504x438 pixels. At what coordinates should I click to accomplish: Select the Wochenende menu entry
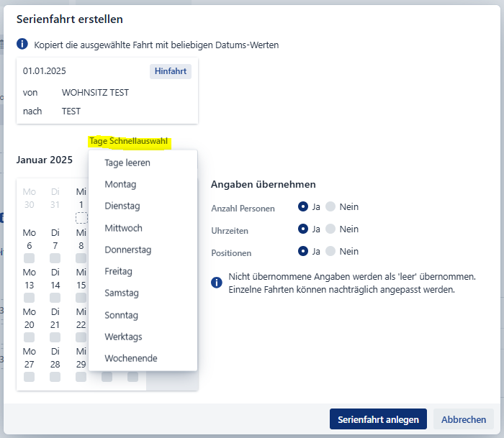131,358
